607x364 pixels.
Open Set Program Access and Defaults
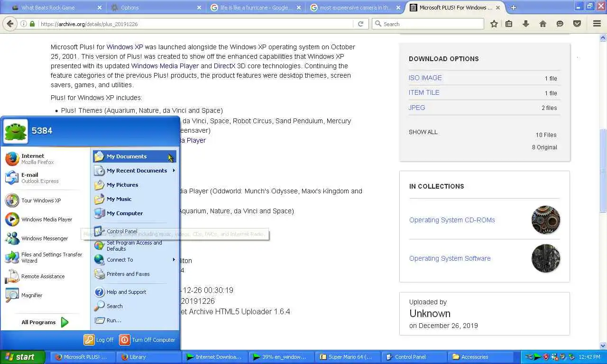click(135, 246)
